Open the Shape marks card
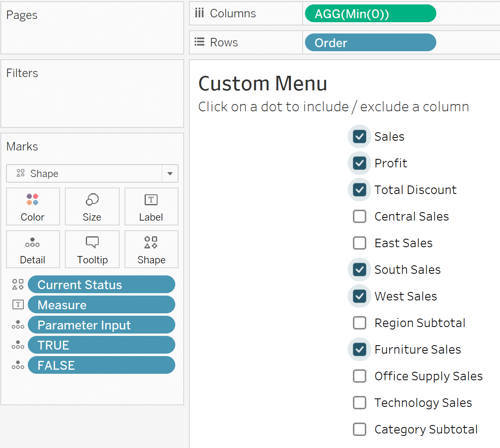 pos(151,249)
